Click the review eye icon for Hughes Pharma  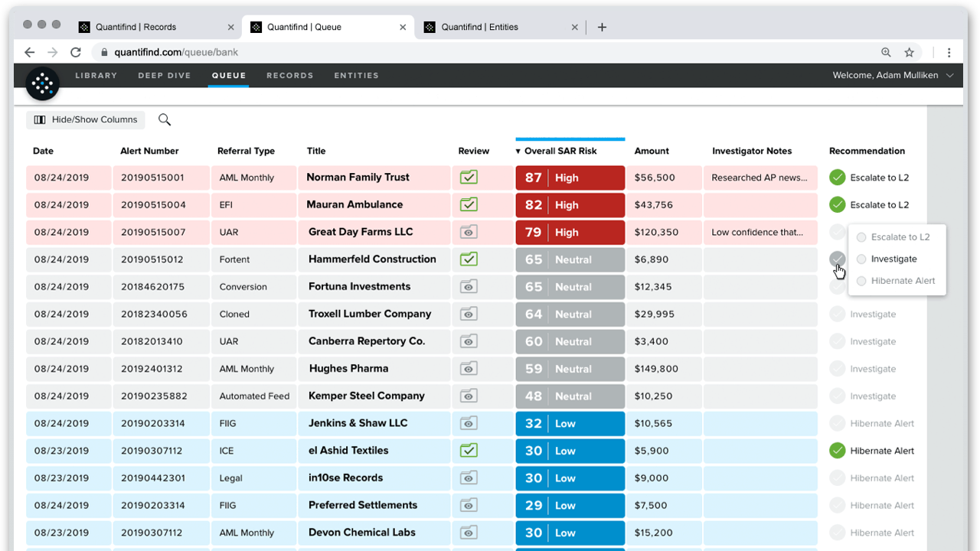point(469,369)
